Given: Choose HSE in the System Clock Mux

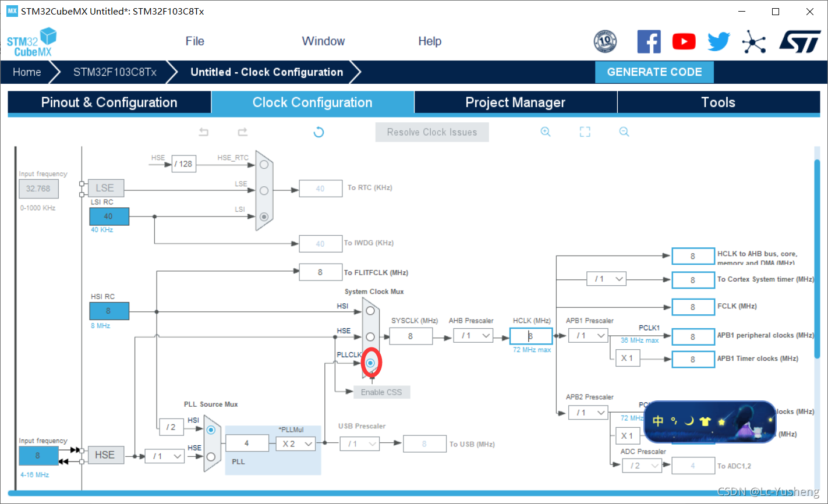Looking at the screenshot, I should pos(370,336).
